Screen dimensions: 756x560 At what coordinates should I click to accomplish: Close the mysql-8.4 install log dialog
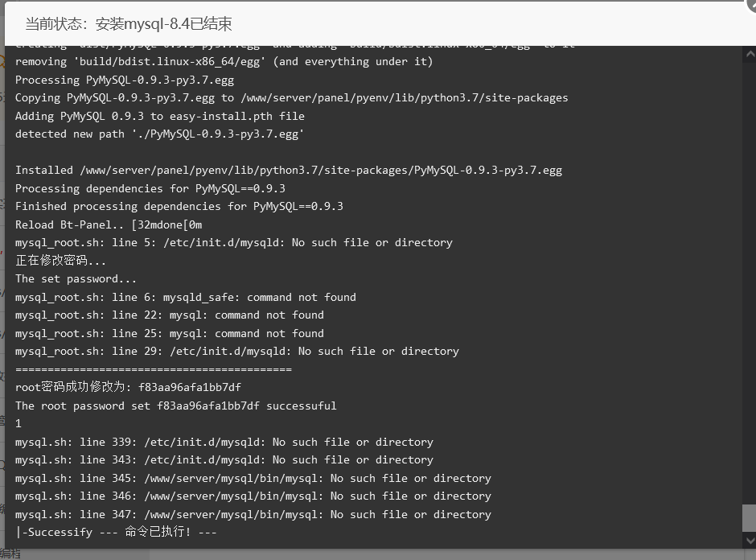pos(752,4)
